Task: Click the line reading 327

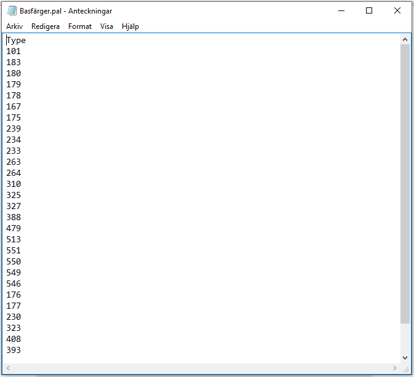Action: 13,206
